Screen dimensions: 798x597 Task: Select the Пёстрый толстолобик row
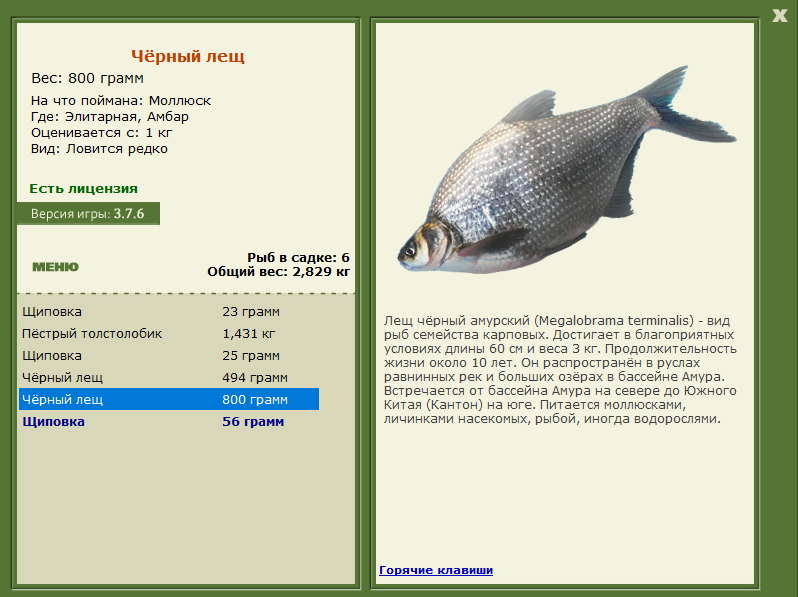click(x=169, y=333)
